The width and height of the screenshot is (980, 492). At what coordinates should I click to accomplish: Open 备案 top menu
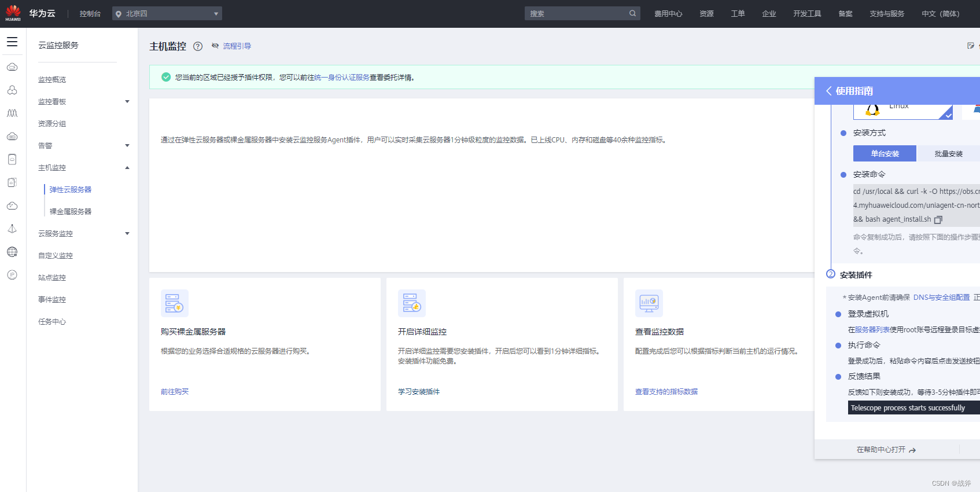pyautogui.click(x=845, y=14)
